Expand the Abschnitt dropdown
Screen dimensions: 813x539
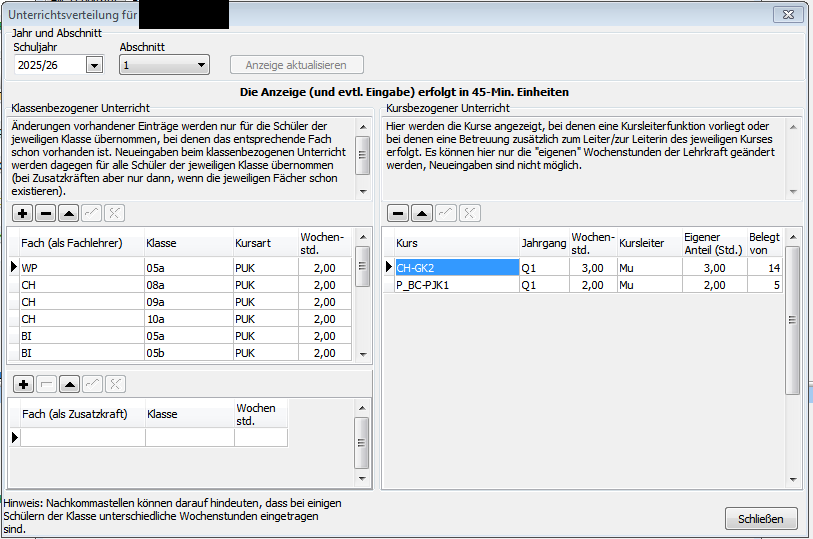coord(201,65)
